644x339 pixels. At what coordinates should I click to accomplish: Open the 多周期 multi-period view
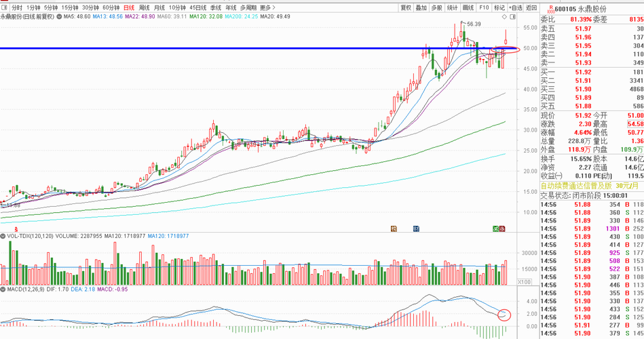(248, 8)
